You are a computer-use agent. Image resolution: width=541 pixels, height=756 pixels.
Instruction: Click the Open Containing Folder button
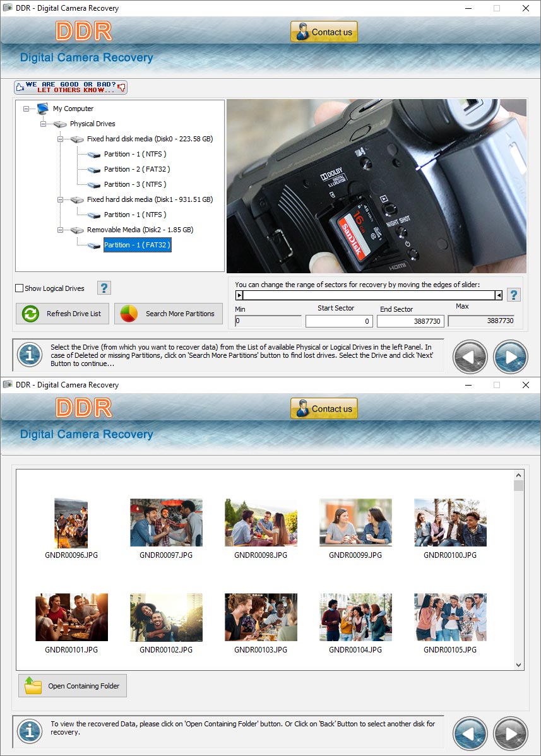72,685
